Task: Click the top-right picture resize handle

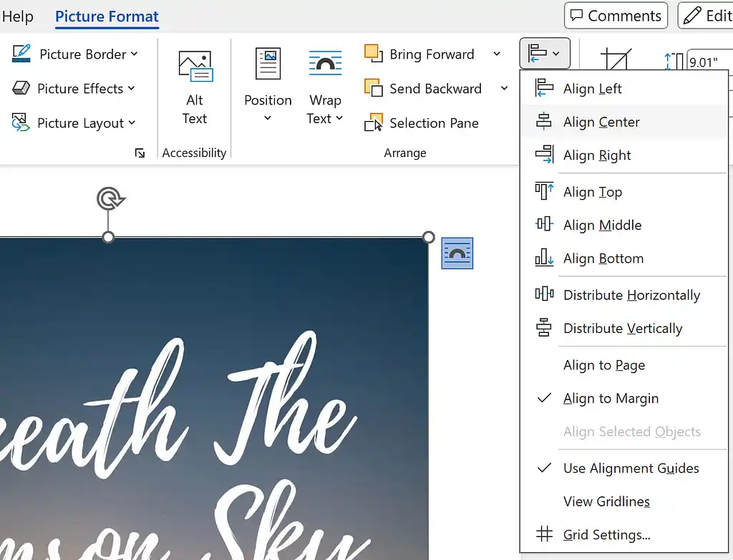Action: (428, 237)
